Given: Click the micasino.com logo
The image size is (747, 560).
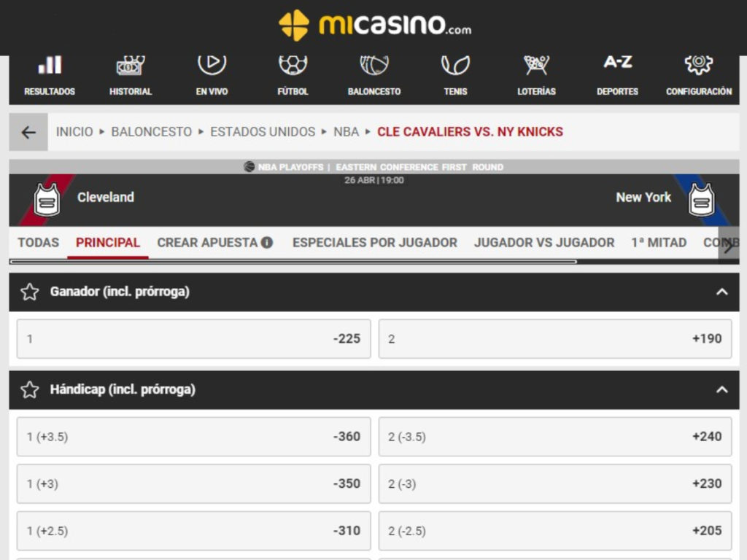Looking at the screenshot, I should click(375, 26).
